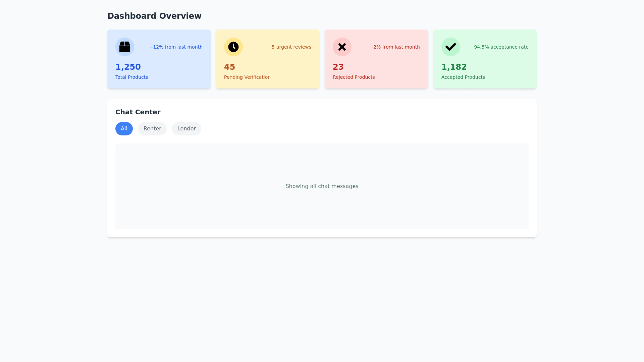Click the 23 rejected products number
Image resolution: width=644 pixels, height=362 pixels.
click(338, 67)
